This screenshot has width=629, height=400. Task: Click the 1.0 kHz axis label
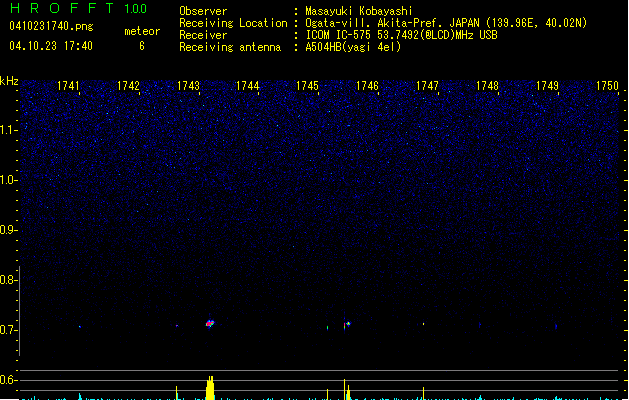coord(8,180)
